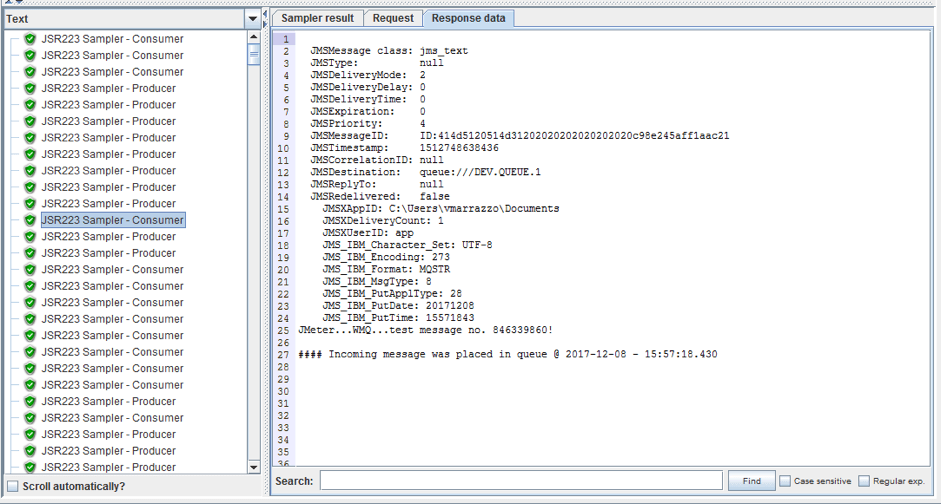Click the 'JMSReplyTo: null' line
Screen dimensions: 941x504
[377, 184]
